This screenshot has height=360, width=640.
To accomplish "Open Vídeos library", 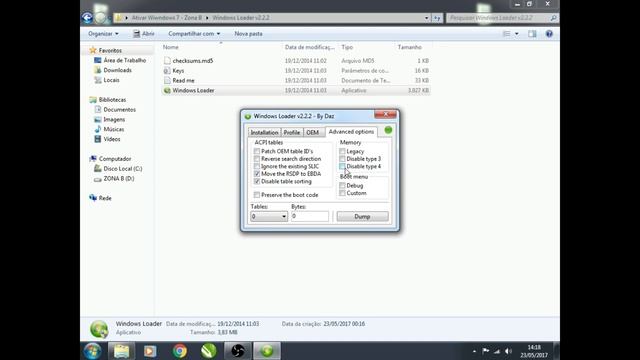I will pos(111,139).
